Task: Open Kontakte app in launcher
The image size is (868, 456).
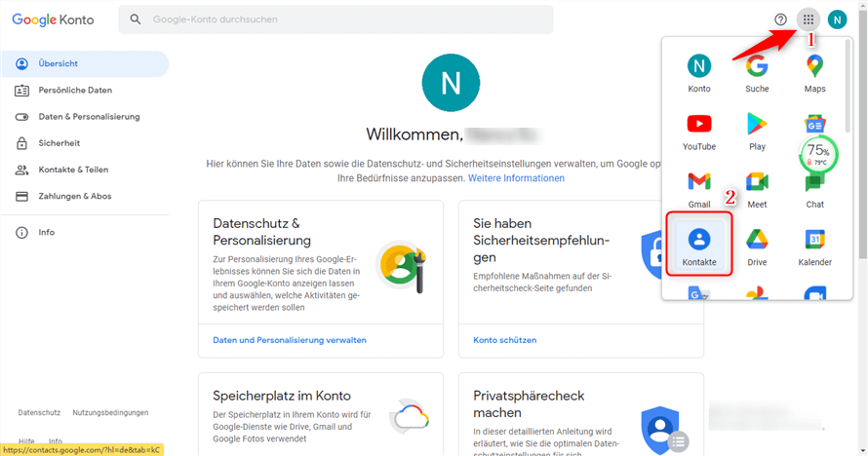Action: click(x=699, y=245)
